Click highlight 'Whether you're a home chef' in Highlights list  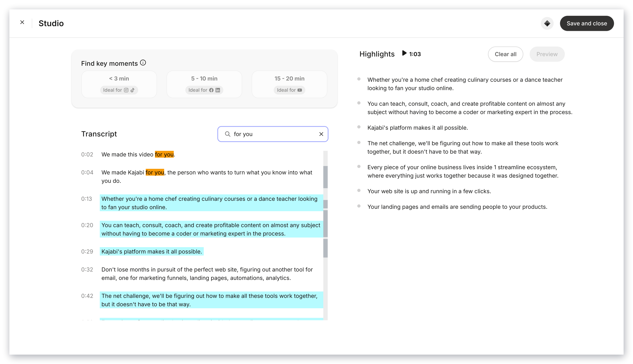[465, 84]
